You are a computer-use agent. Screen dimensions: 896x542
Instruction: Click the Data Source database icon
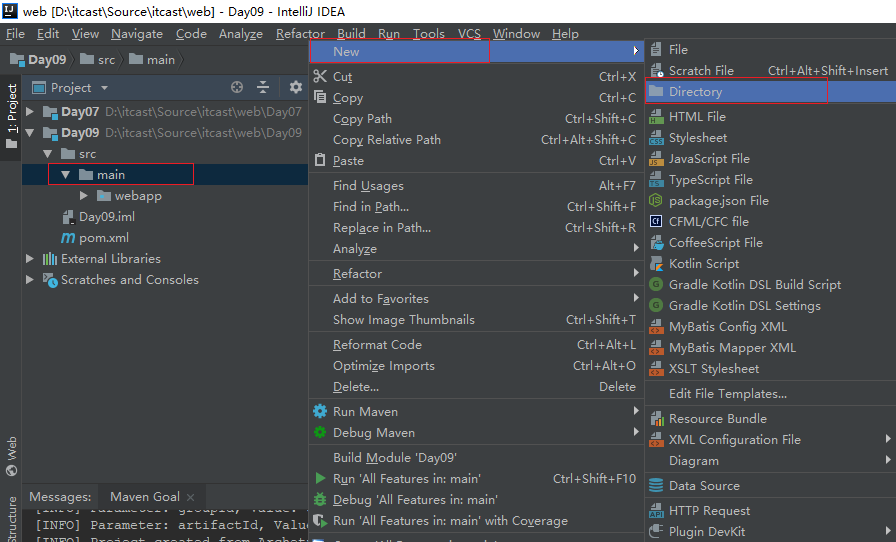(656, 486)
